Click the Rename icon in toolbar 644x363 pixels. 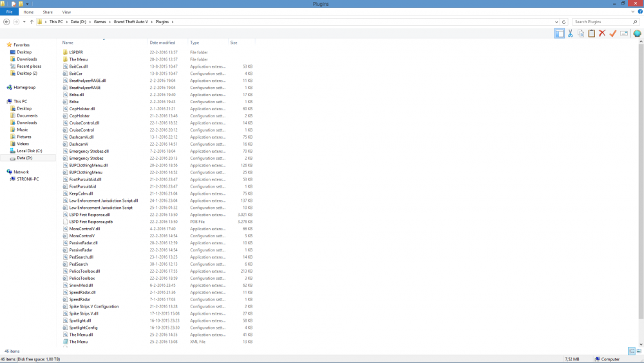(624, 34)
